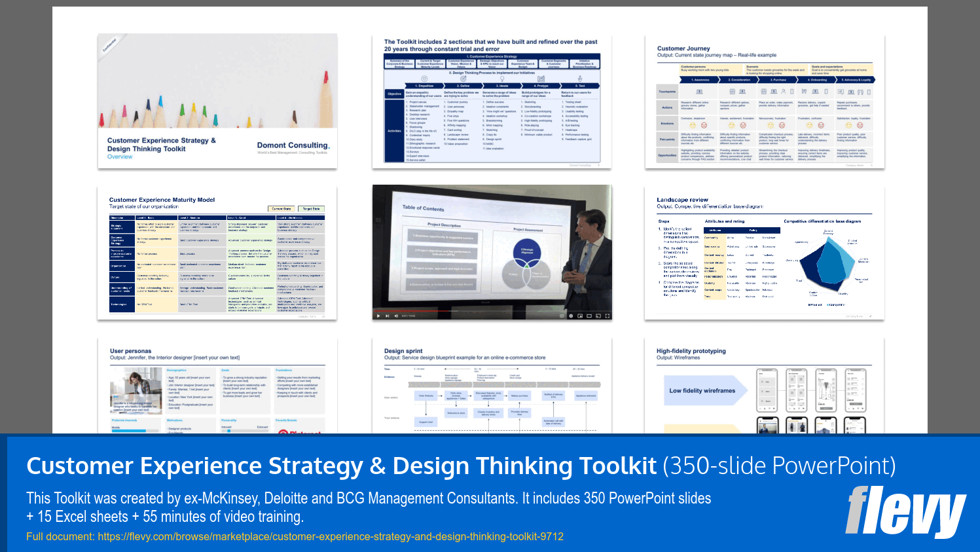Select the 3. Ideate process step
The width and height of the screenshot is (980, 552).
tap(502, 86)
